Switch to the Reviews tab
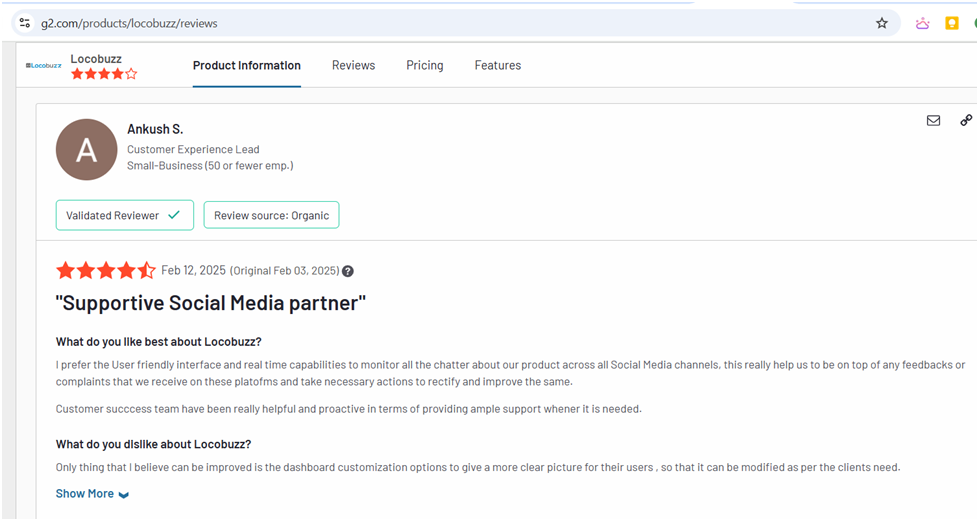The image size is (979, 521). (x=353, y=66)
